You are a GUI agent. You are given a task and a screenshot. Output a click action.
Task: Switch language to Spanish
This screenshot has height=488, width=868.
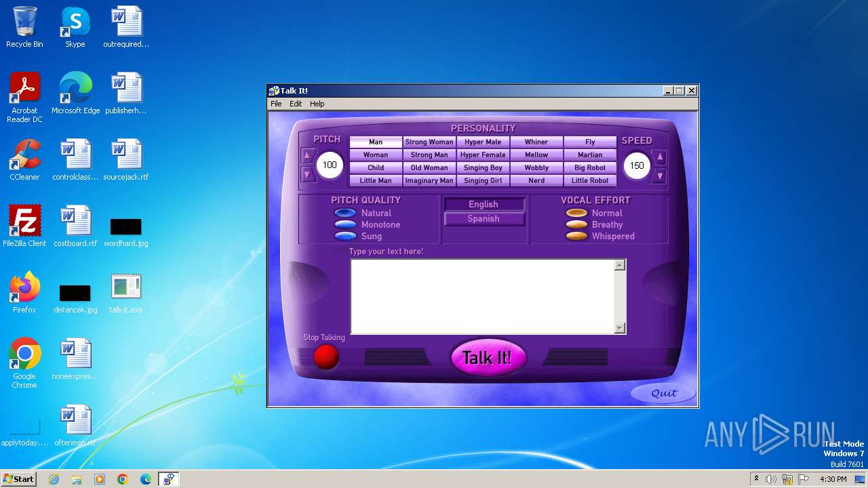[x=484, y=218]
